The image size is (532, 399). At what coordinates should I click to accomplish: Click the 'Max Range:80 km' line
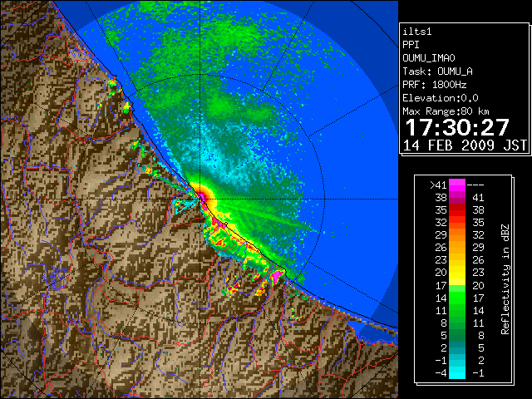click(x=446, y=111)
